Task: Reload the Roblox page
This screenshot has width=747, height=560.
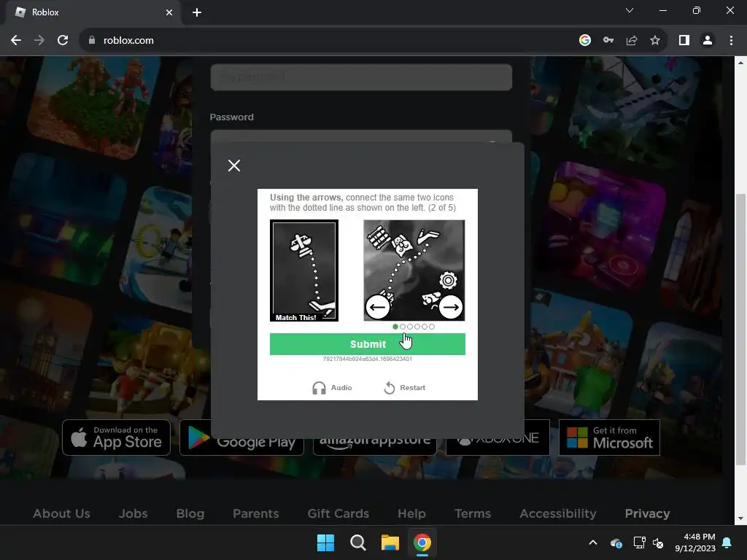Action: (63, 41)
